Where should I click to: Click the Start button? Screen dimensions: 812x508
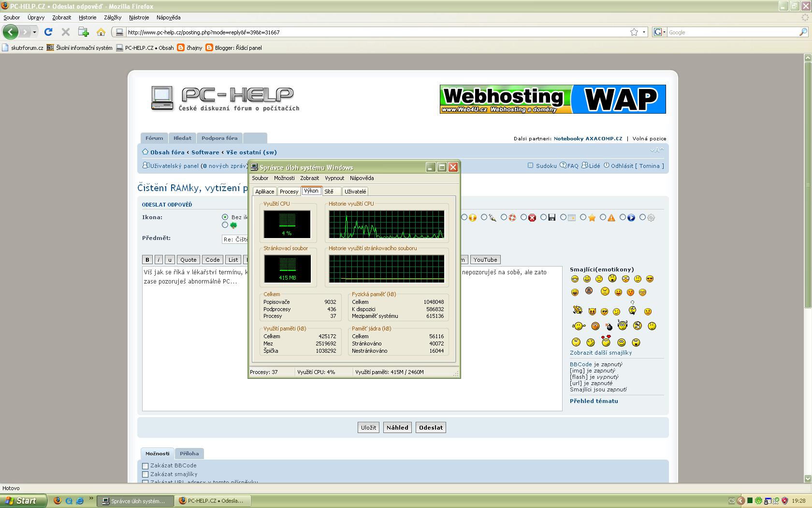pos(23,501)
